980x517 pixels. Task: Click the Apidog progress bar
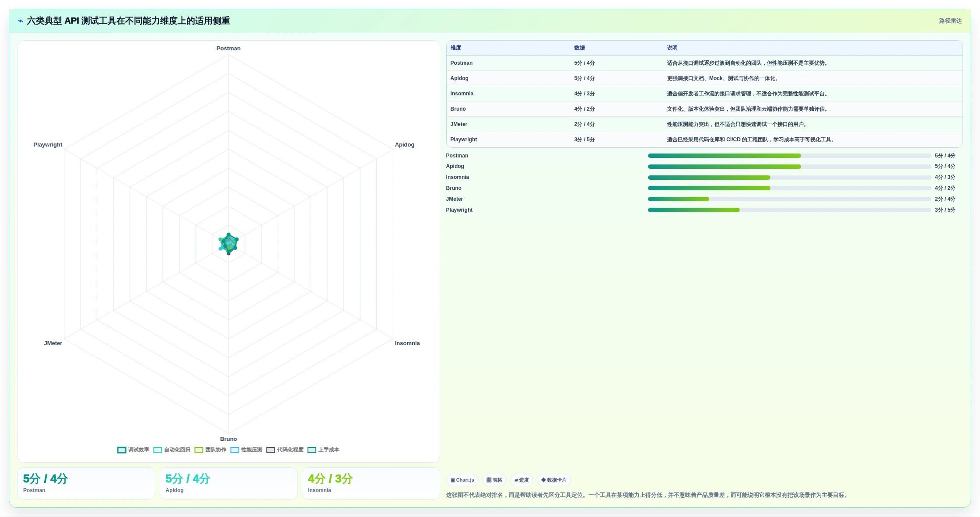coord(789,167)
